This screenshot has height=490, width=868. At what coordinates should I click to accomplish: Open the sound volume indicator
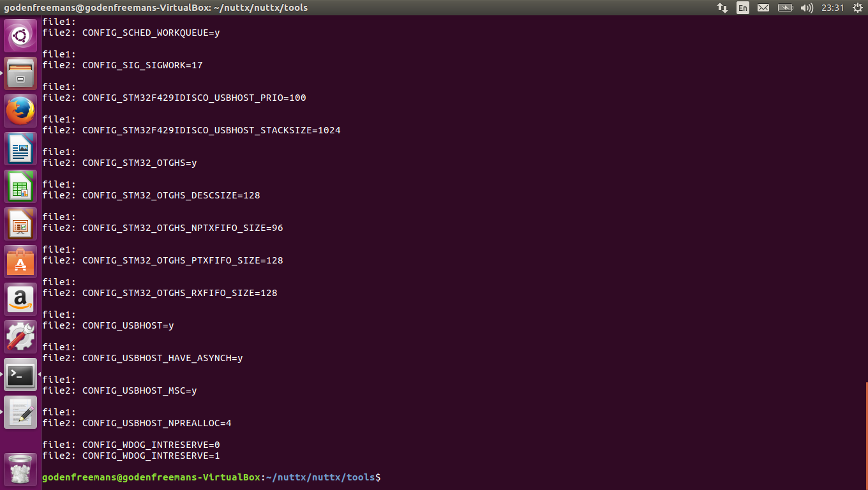pyautogui.click(x=807, y=8)
